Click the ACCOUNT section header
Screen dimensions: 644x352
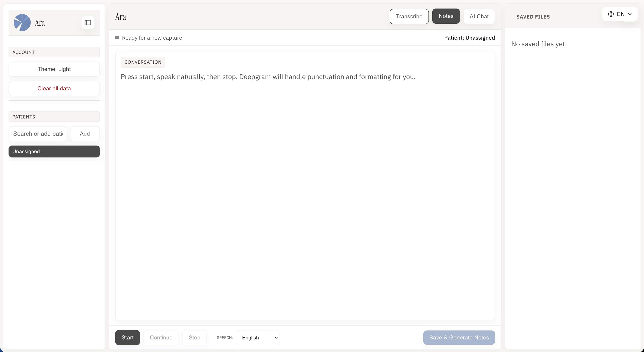coord(54,52)
